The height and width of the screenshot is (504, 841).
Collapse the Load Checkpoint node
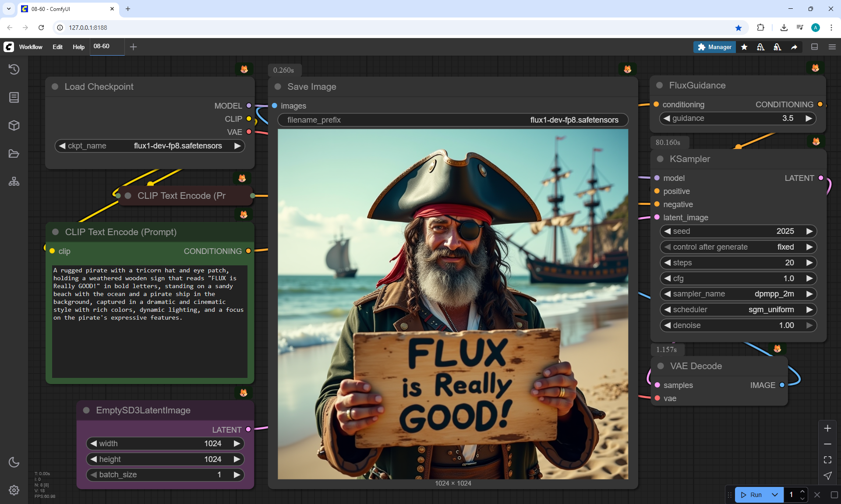55,87
